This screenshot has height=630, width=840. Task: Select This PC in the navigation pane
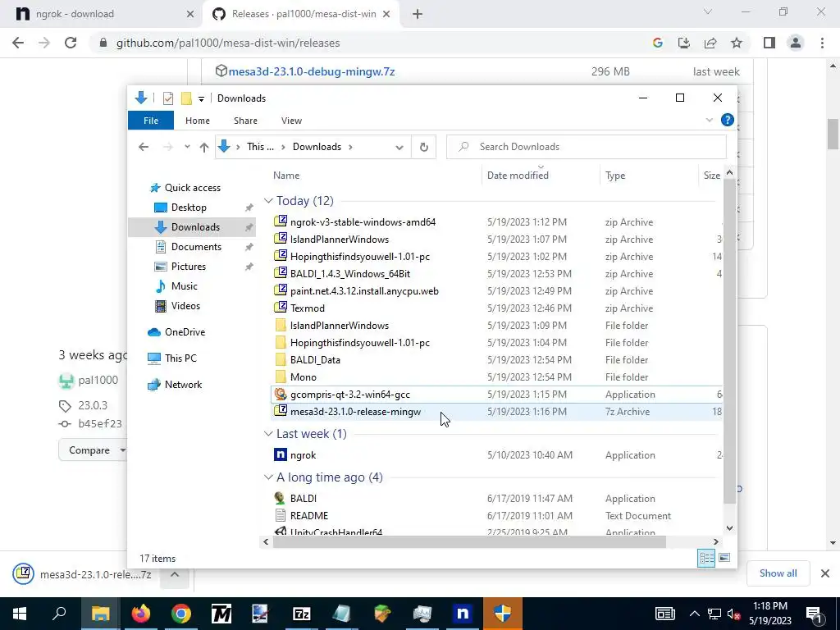[180, 358]
